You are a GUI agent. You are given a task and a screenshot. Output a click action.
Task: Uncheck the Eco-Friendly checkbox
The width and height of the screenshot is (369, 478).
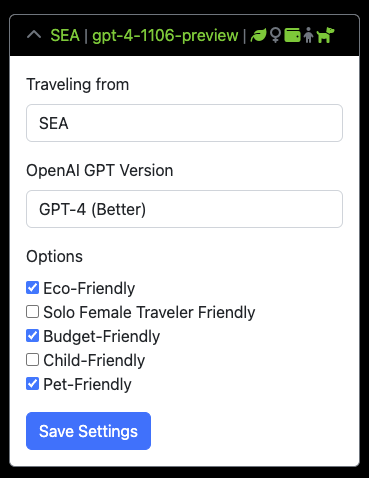[32, 288]
